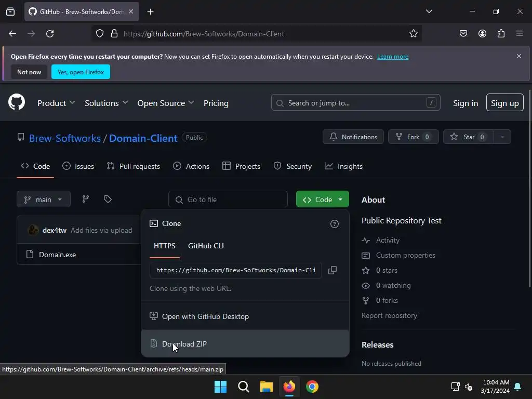Screen dimensions: 532x399
Task: Click the clone URL text field
Action: (236, 270)
